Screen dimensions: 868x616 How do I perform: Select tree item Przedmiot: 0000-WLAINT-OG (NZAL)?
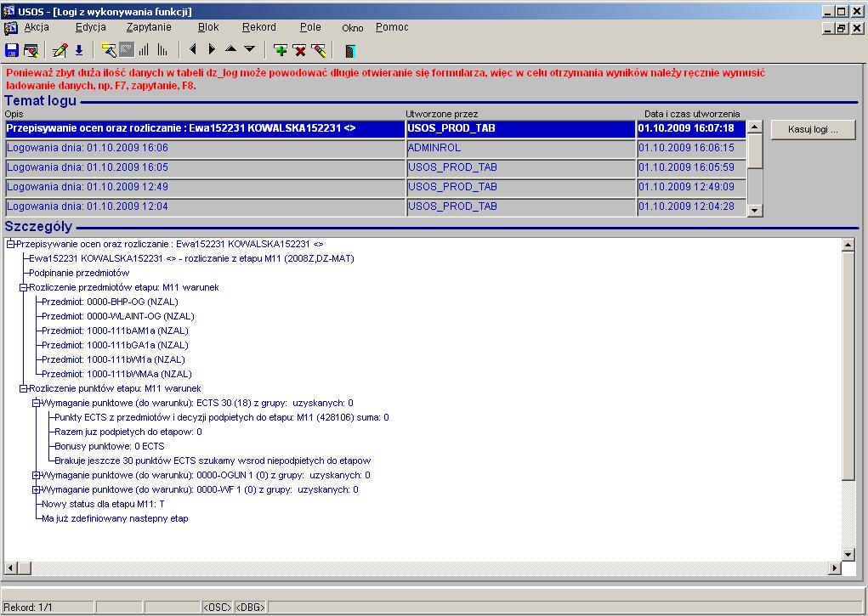[x=118, y=316]
